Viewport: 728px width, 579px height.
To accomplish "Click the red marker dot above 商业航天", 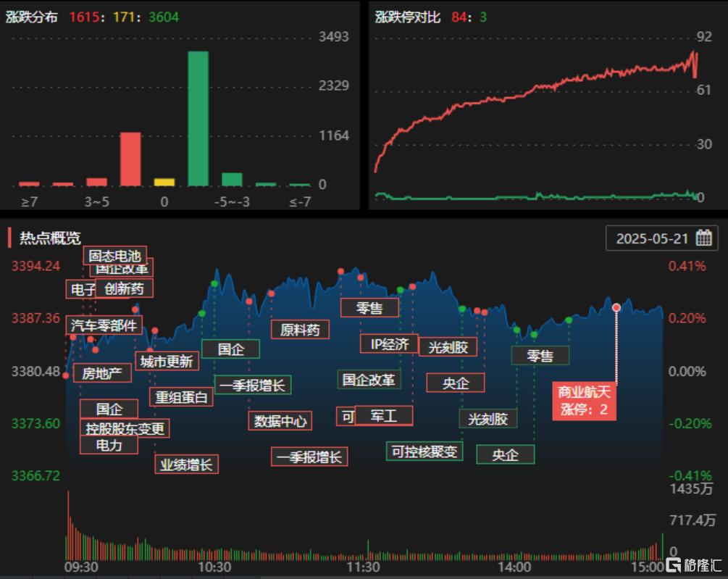I will (x=616, y=307).
